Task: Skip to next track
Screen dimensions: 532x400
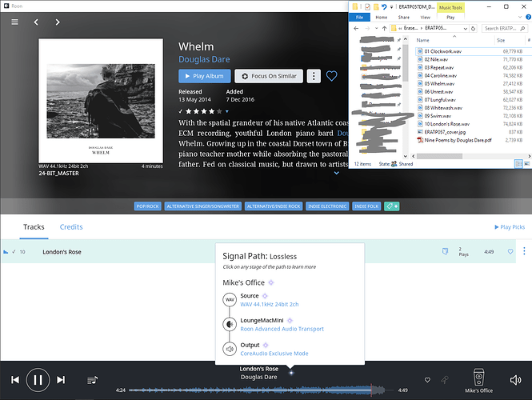Action: coord(61,380)
